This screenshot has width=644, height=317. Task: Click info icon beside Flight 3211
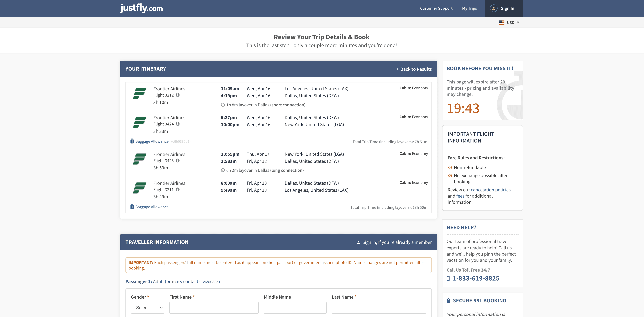[177, 189]
